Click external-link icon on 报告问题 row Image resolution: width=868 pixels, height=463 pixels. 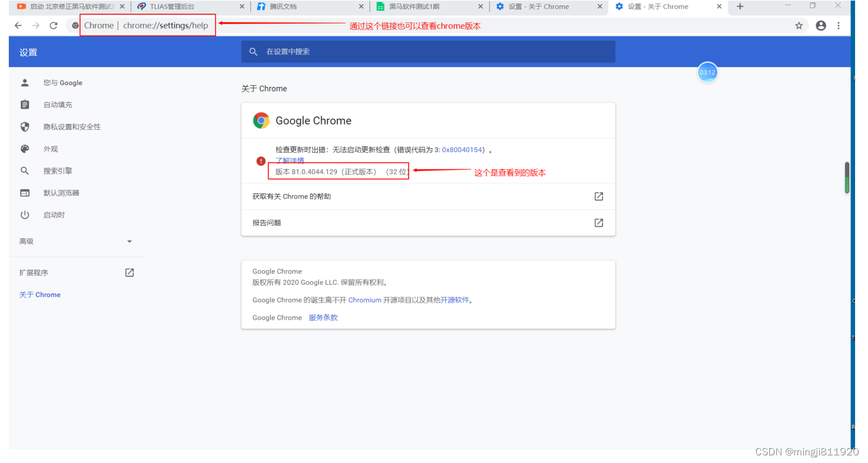[x=598, y=223]
